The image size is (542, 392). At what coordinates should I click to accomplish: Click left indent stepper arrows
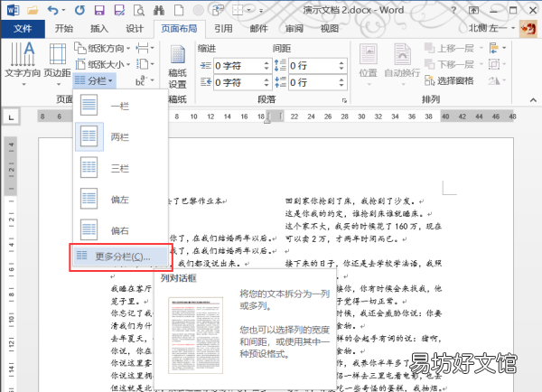266,66
